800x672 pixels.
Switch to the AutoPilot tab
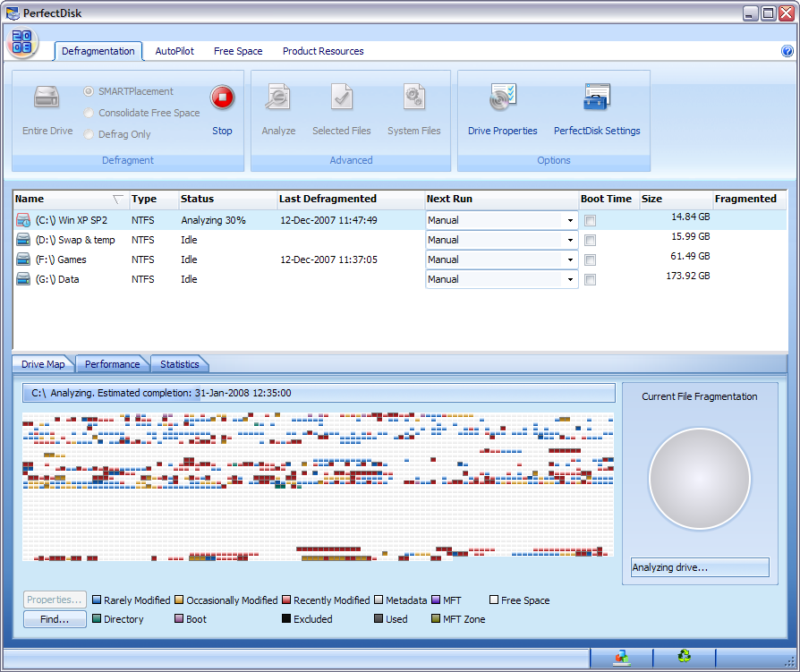pyautogui.click(x=174, y=51)
